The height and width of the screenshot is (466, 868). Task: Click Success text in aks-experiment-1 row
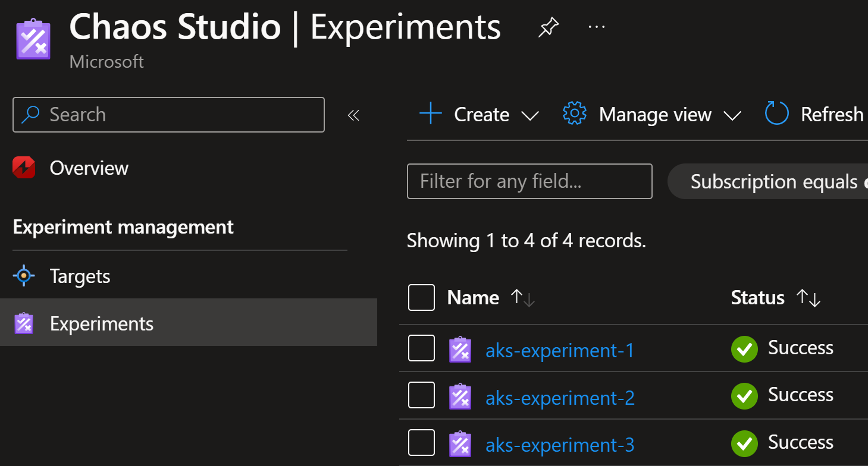tap(801, 348)
